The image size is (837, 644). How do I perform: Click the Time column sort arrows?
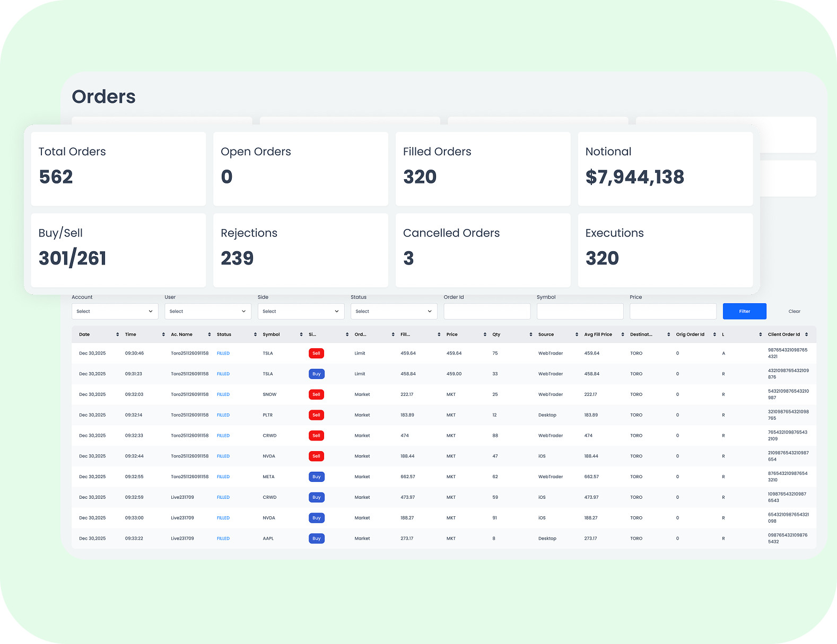tap(163, 334)
